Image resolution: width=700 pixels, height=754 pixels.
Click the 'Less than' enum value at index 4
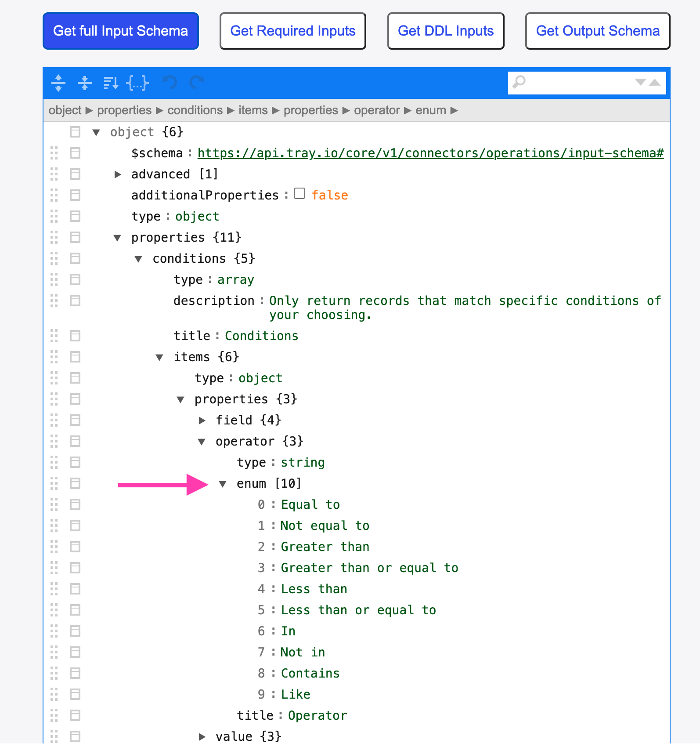click(314, 589)
